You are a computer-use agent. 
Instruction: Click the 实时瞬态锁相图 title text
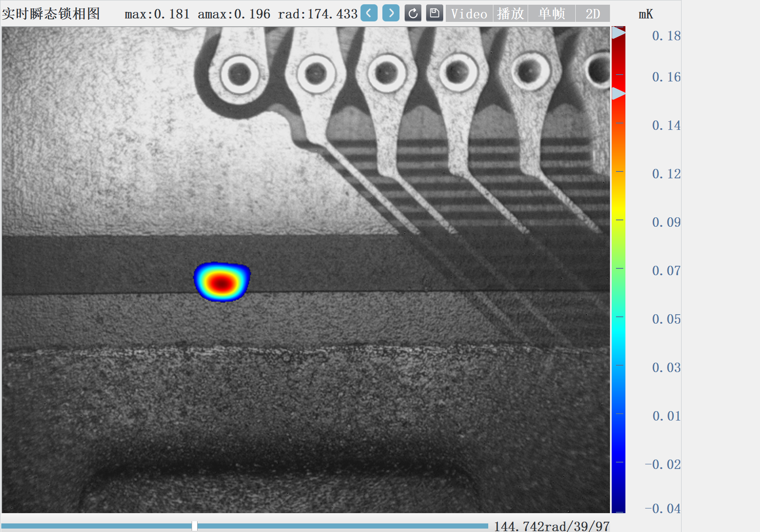tap(51, 14)
